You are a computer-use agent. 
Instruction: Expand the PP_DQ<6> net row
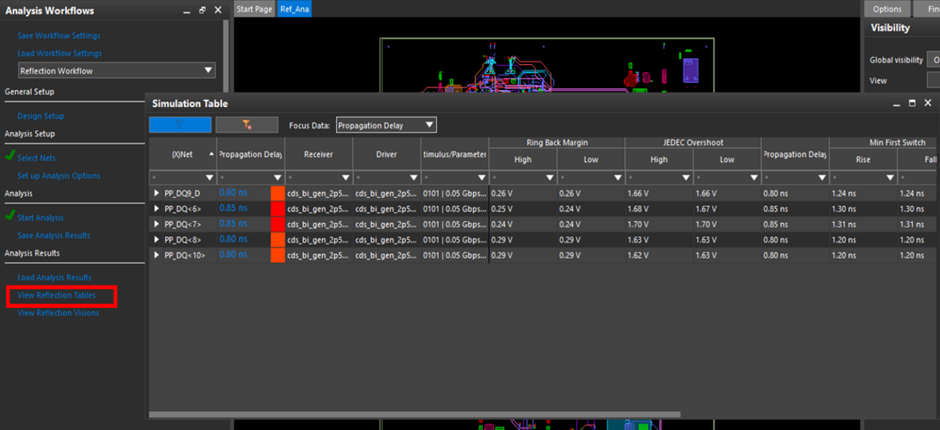[x=156, y=208]
